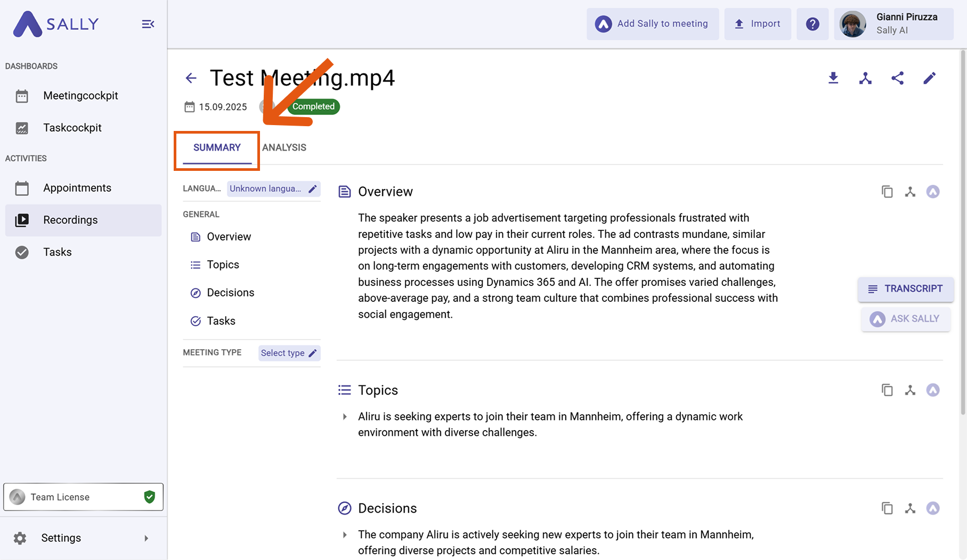
Task: Click the Transcript button
Action: [x=905, y=289]
